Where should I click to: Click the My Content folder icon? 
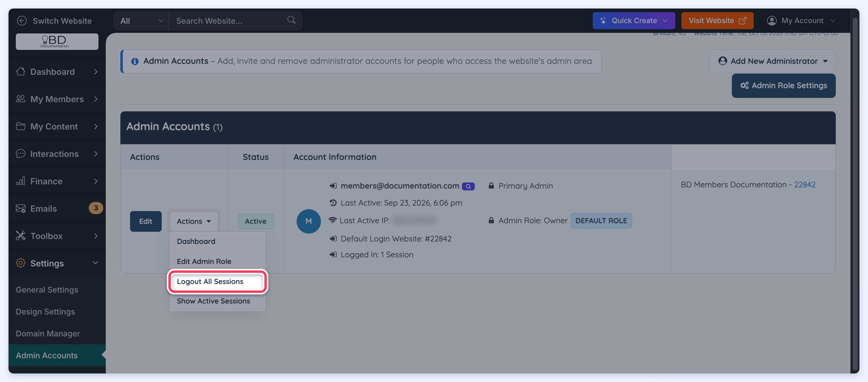pos(21,126)
